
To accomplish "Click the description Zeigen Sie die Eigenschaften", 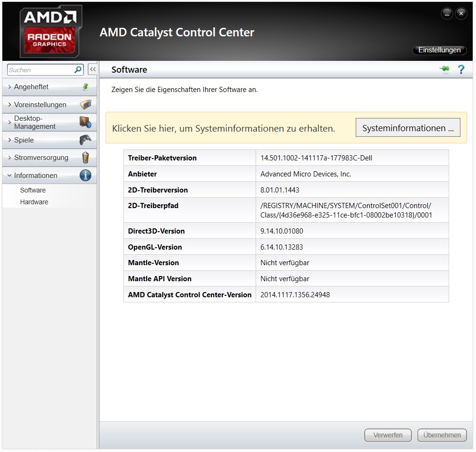I will (x=184, y=90).
